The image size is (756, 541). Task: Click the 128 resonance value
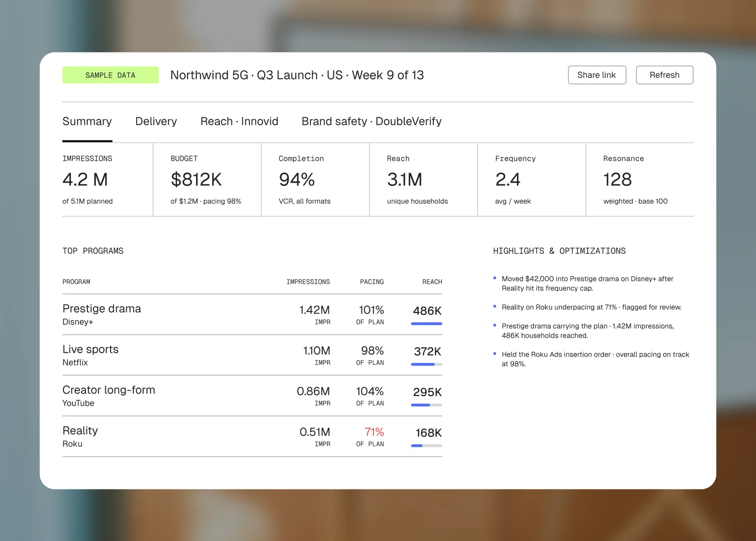point(617,180)
